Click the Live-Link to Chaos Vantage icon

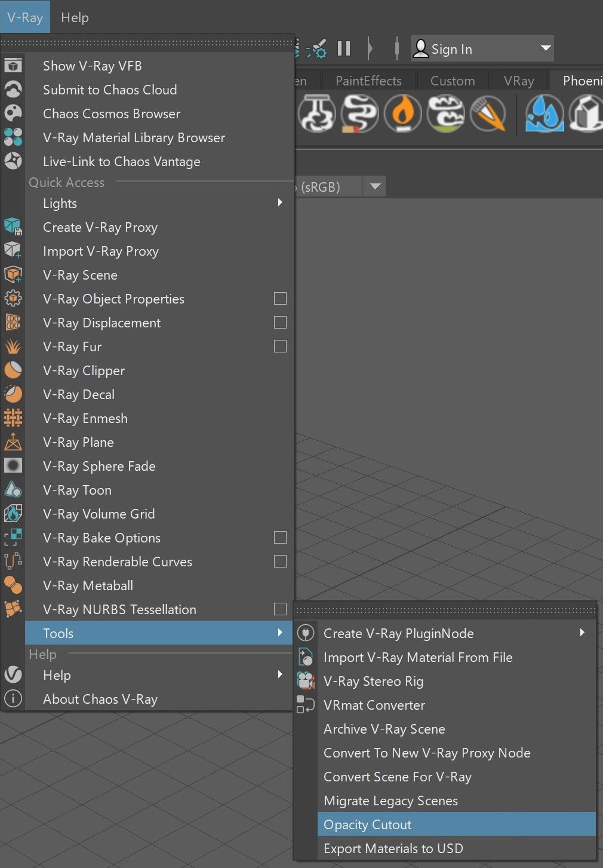(13, 161)
